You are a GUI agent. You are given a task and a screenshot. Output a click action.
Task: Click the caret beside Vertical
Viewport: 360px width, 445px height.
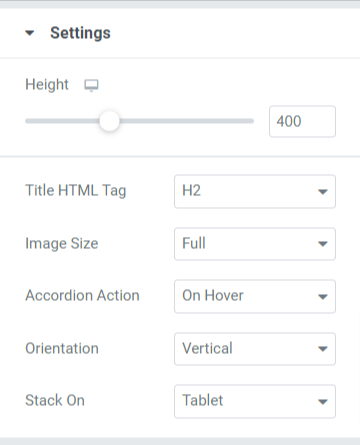[x=322, y=349]
